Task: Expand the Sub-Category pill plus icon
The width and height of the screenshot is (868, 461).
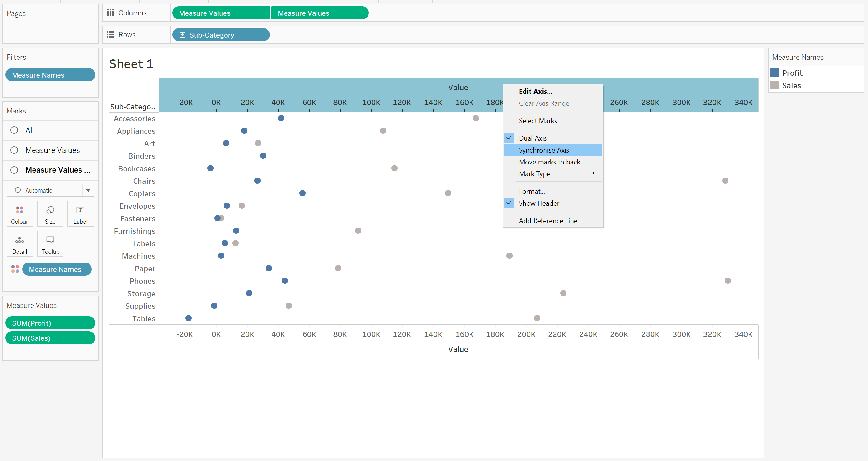Action: 182,35
